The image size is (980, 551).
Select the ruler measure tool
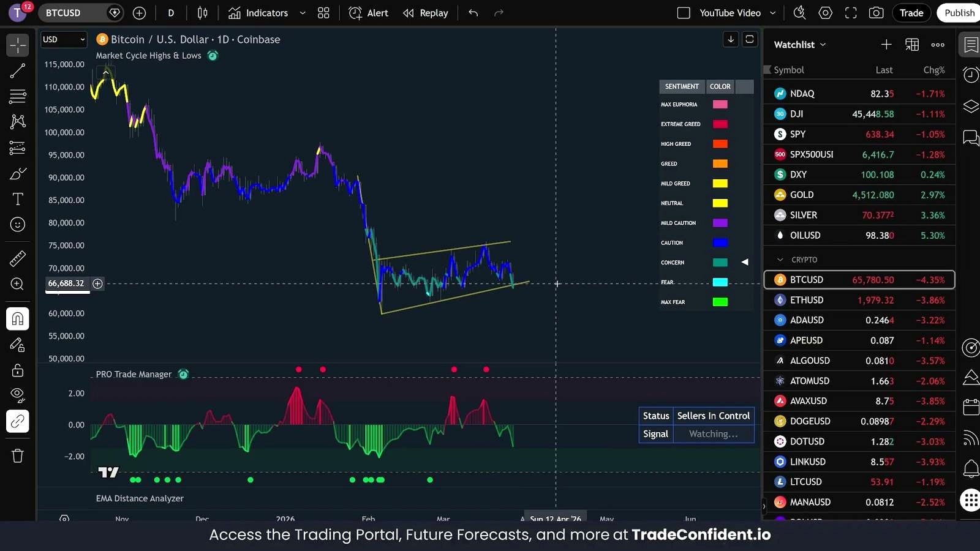[x=18, y=258]
